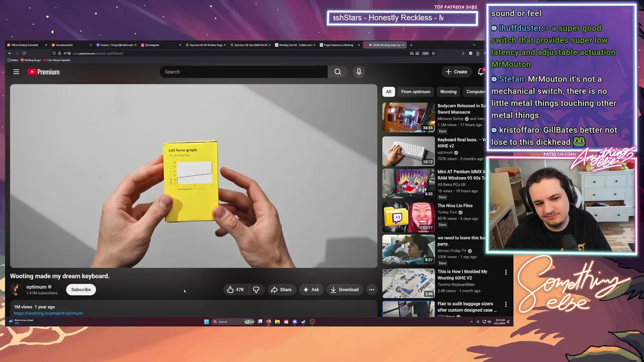Open Clair Obscur Expedition bookmark
644x362 pixels.
58,60
